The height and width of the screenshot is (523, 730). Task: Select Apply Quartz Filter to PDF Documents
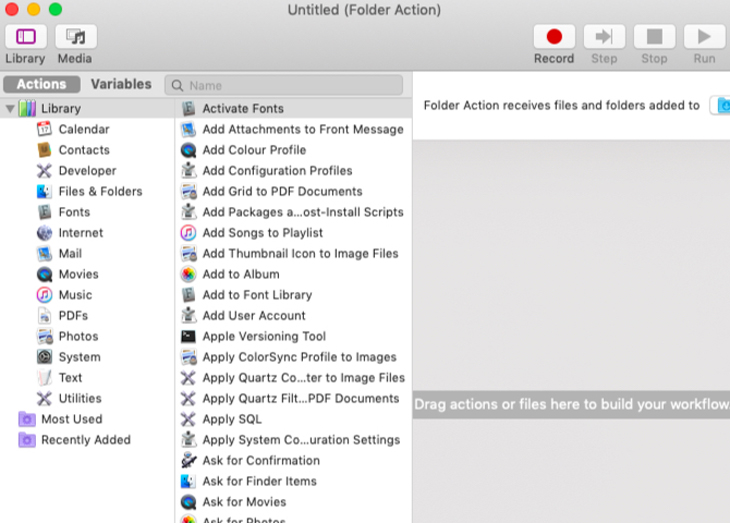293,398
